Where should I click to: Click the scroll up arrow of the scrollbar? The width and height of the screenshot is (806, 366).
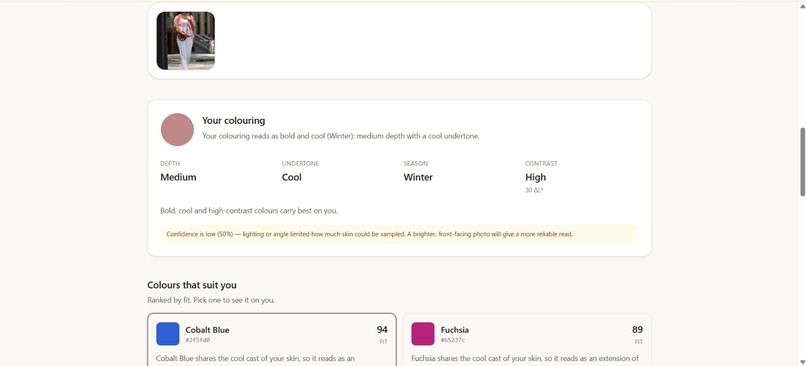[802, 5]
